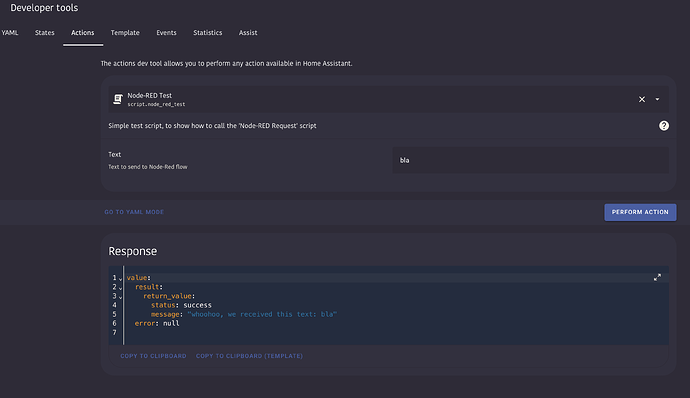Click Go to YAML Mode
This screenshot has width=690, height=398.
(134, 212)
